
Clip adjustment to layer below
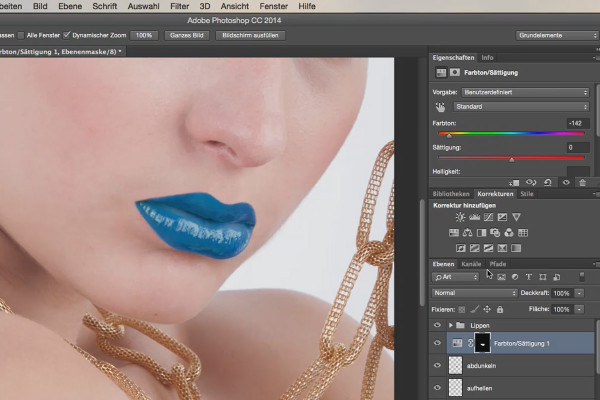pos(514,183)
